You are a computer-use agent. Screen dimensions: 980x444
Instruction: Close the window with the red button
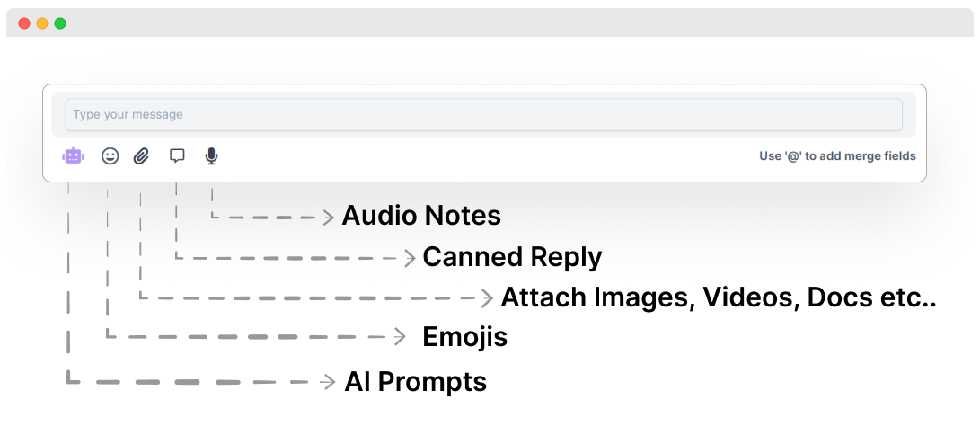coord(24,23)
